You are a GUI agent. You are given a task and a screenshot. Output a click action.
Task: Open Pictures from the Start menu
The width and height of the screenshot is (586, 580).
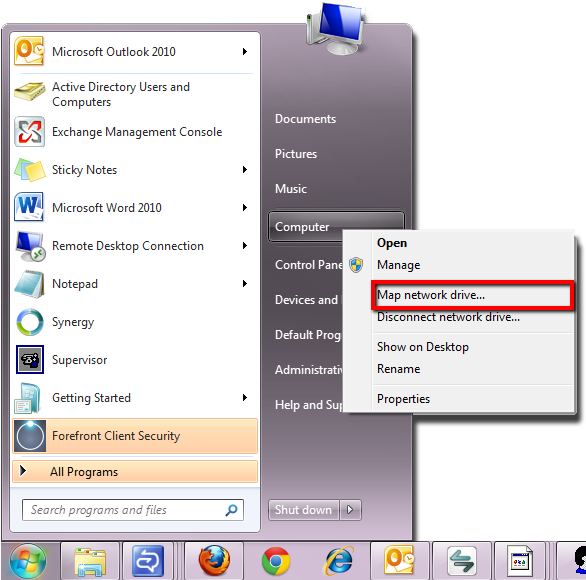point(296,154)
